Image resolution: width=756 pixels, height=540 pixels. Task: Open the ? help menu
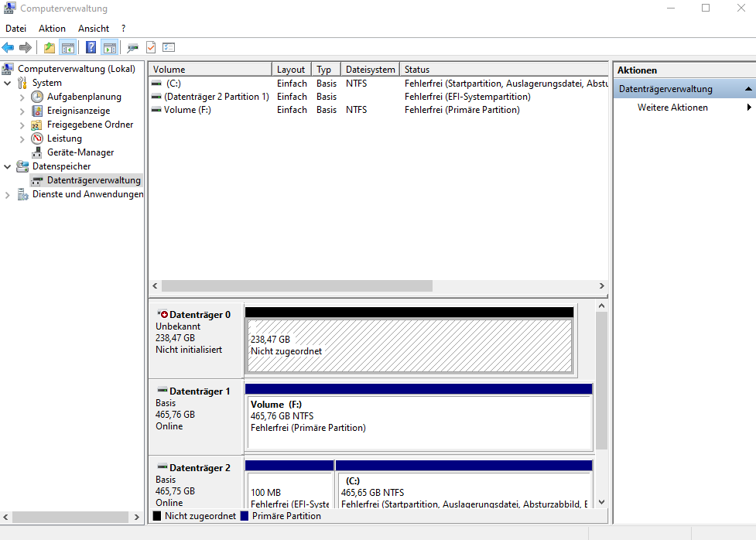pos(124,29)
